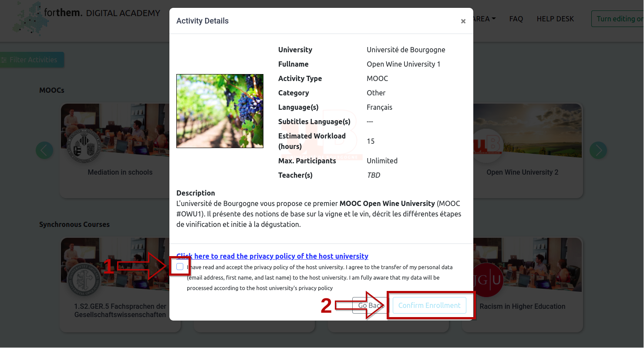Click the crest icon on Fachsprachen course card
The height and width of the screenshot is (348, 644).
[84, 280]
